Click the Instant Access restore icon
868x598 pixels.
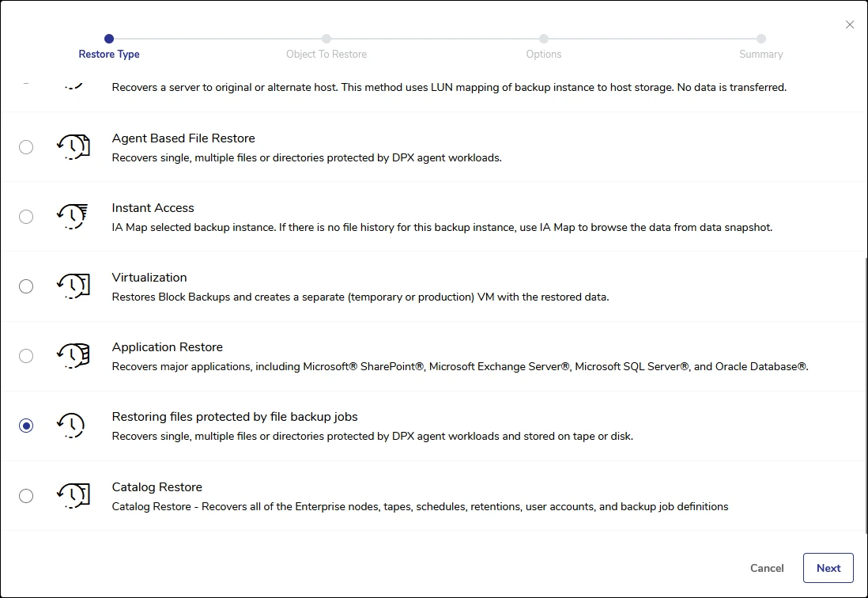click(73, 217)
